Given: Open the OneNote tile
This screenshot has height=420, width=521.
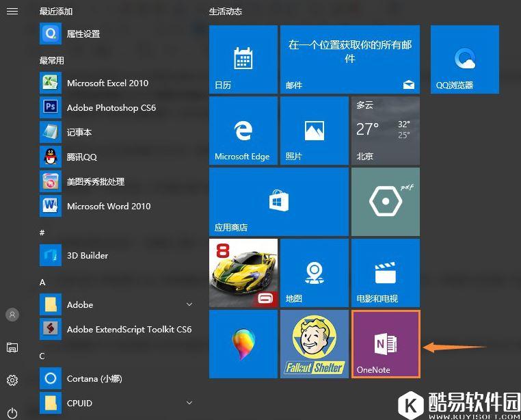Looking at the screenshot, I should pyautogui.click(x=386, y=344).
